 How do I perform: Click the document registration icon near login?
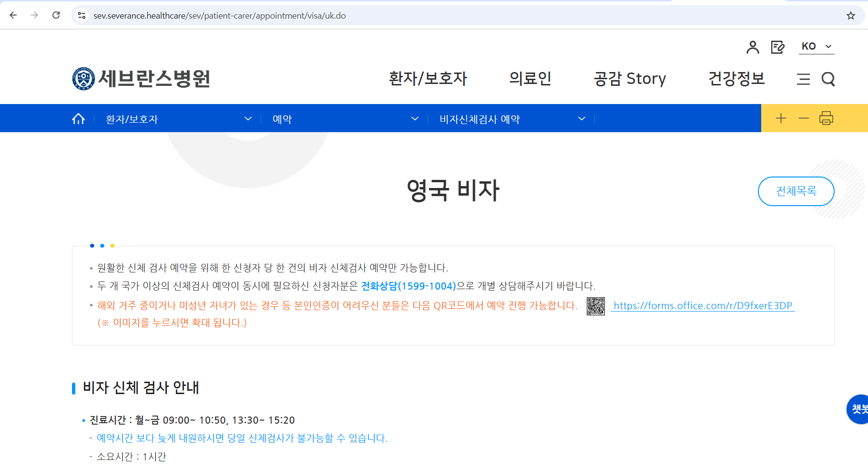point(778,46)
